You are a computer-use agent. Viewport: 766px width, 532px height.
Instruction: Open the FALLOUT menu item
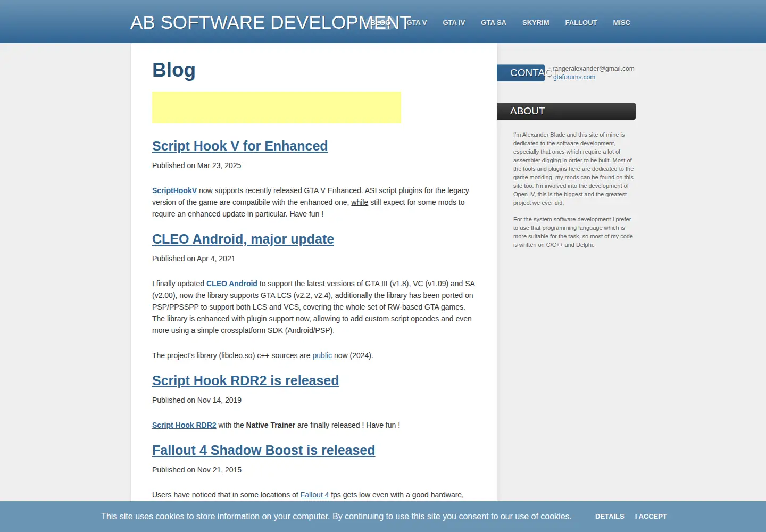581,23
